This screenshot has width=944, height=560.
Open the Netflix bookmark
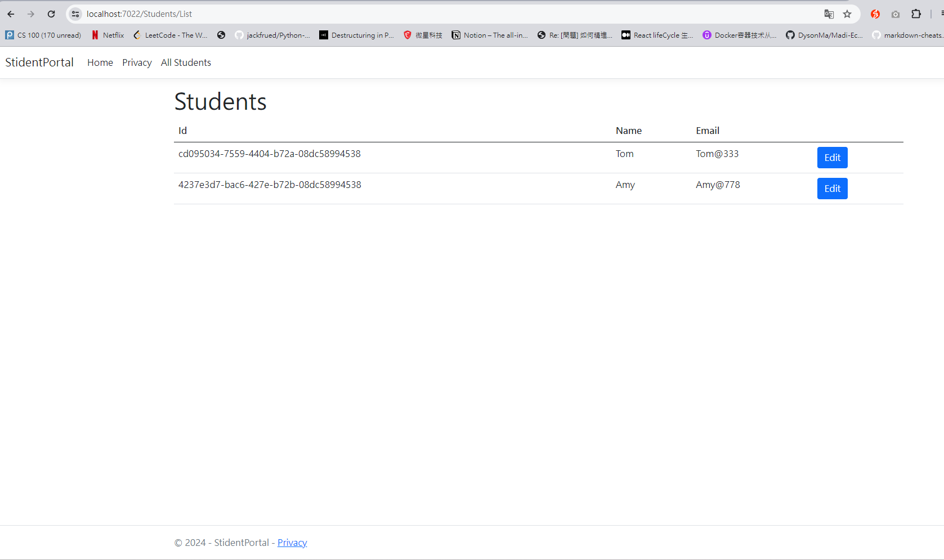[107, 35]
